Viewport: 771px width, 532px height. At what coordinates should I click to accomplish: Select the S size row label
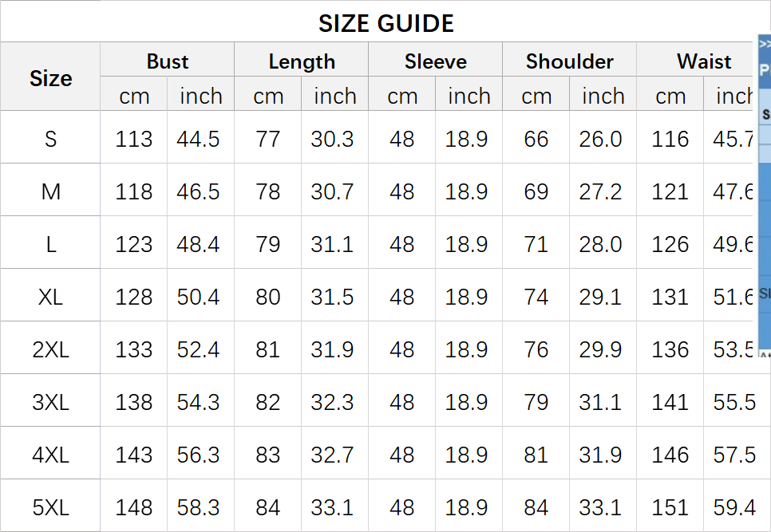50,139
